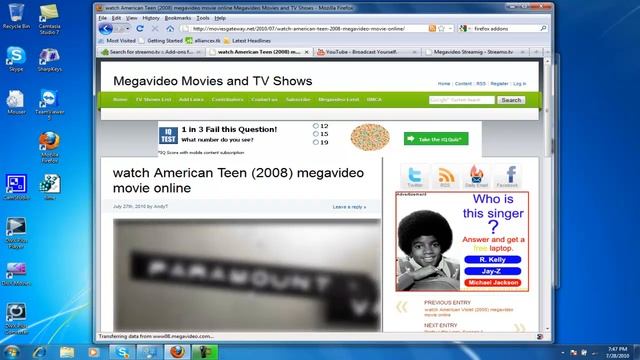640x360 pixels.
Task: Choose the Michael Jackson answer button
Action: [x=492, y=282]
